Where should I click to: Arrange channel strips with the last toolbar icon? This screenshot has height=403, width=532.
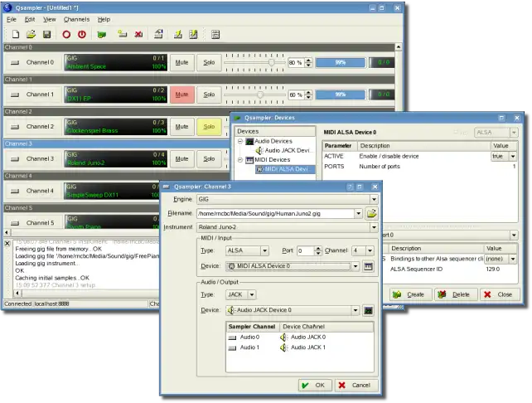coord(215,34)
